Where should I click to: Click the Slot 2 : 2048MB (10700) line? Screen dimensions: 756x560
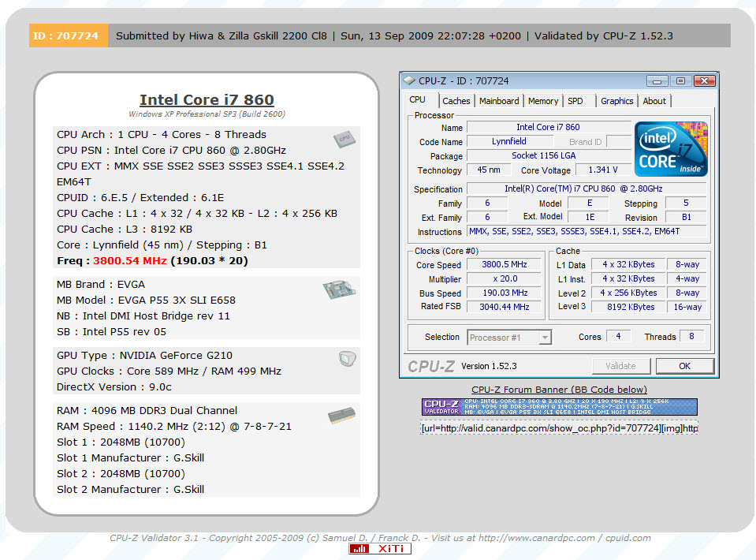pyautogui.click(x=121, y=474)
